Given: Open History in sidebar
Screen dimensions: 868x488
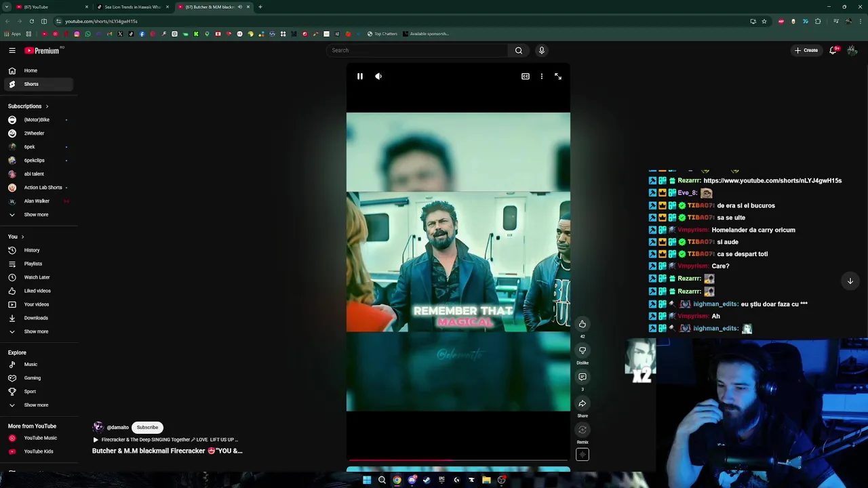Looking at the screenshot, I should (x=39, y=250).
